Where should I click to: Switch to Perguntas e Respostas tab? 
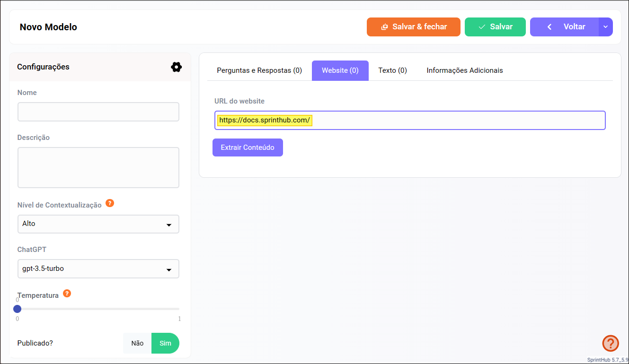tap(259, 70)
